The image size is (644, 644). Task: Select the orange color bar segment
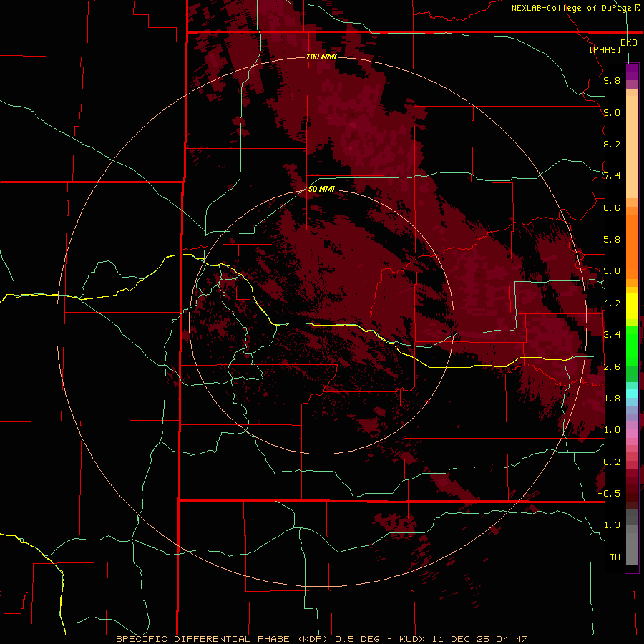pos(632,248)
